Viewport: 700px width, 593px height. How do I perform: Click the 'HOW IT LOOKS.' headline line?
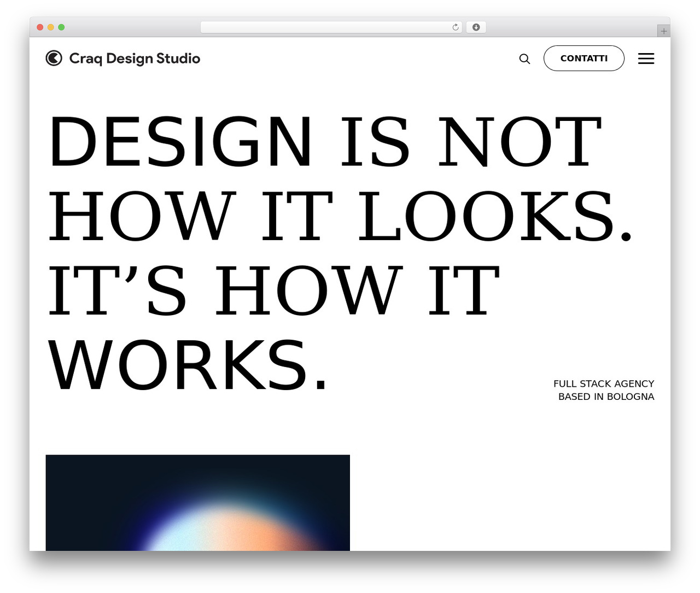(x=340, y=216)
